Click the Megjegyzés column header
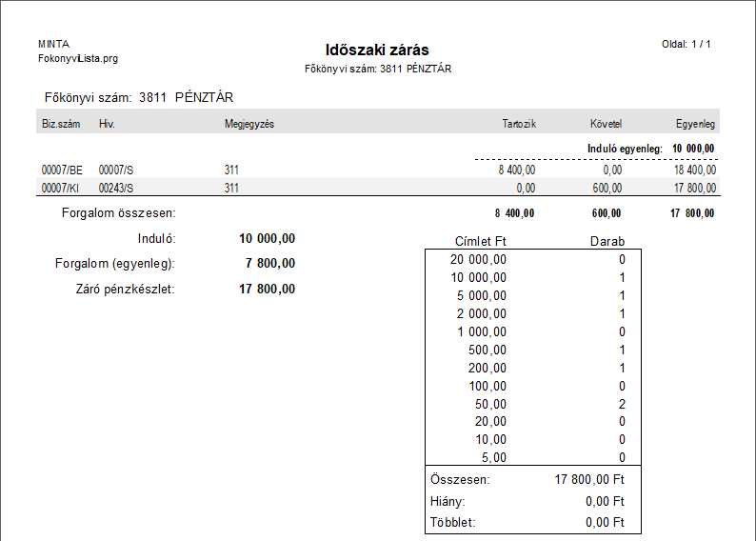 pyautogui.click(x=249, y=124)
